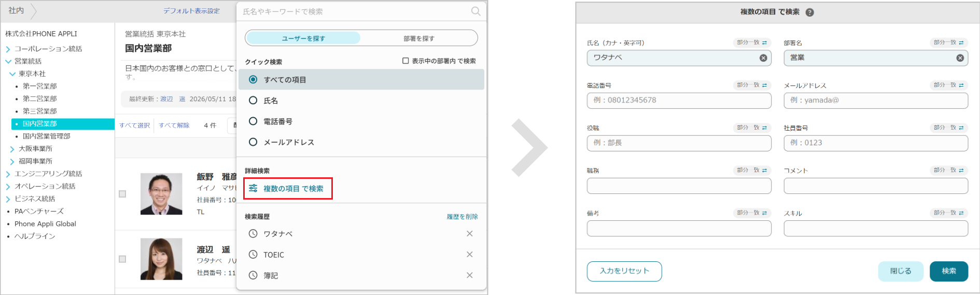Clear the ワタナベ name field
Screen dimensions: 980x295
click(x=763, y=58)
